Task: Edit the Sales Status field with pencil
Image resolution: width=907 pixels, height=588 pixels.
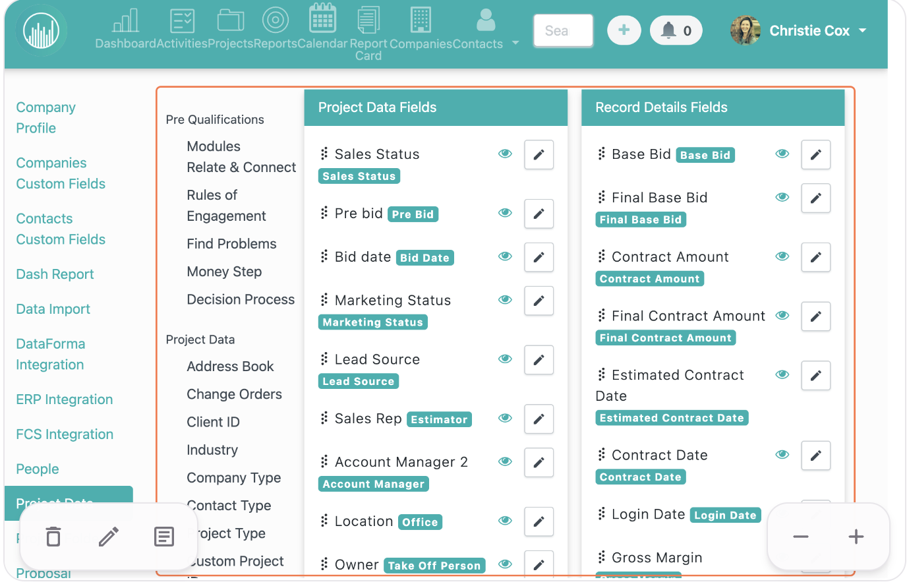Action: click(x=539, y=155)
